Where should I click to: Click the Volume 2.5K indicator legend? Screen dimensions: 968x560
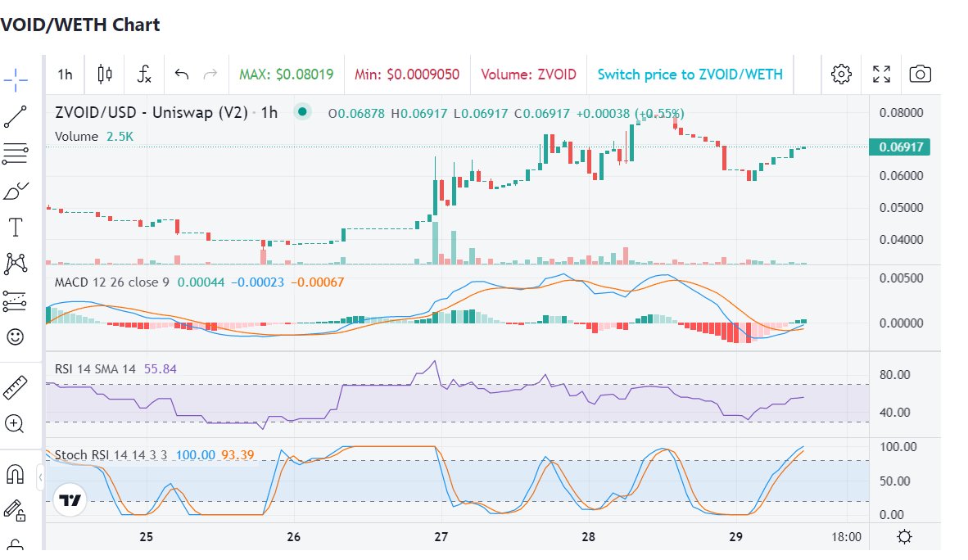pos(94,137)
